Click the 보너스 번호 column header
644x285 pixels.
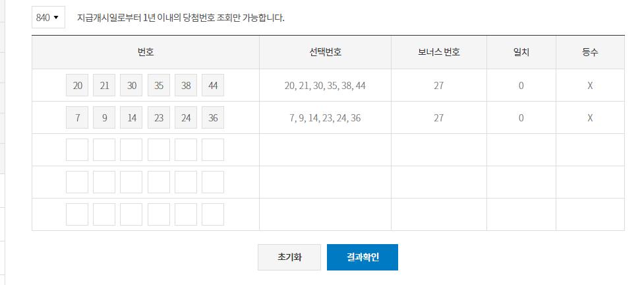pyautogui.click(x=438, y=52)
